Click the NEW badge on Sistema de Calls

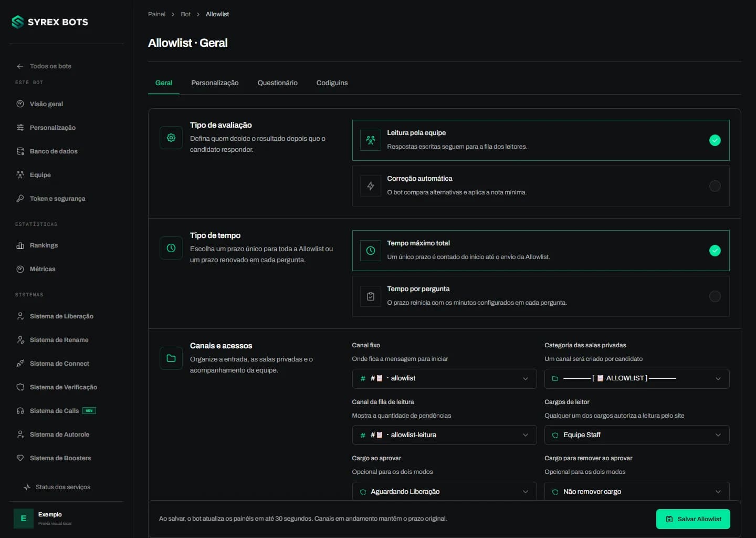pyautogui.click(x=89, y=411)
